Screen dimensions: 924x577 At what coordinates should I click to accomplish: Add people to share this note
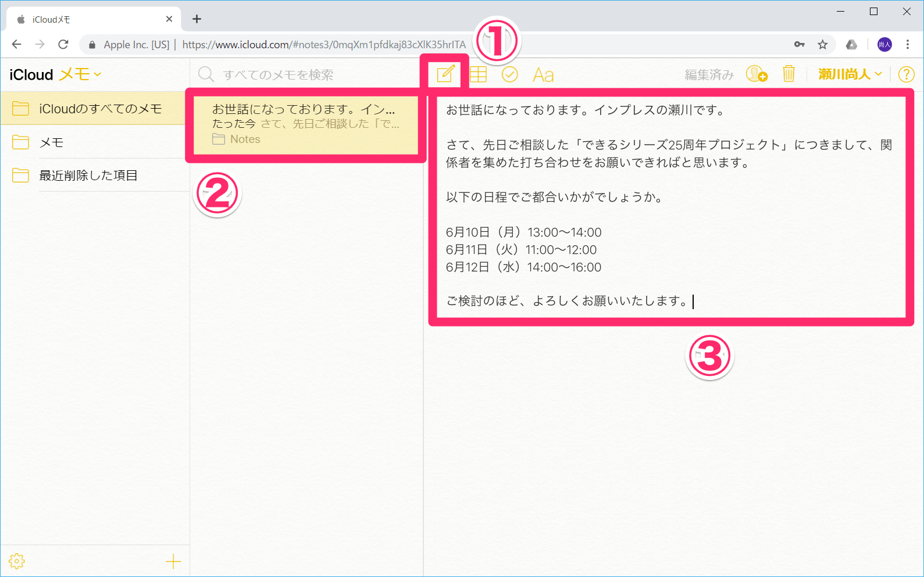[x=757, y=74]
